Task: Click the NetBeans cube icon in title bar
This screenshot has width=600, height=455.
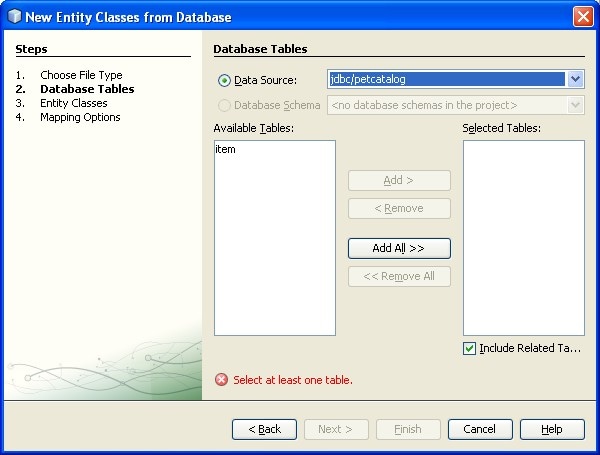Action: coord(15,16)
